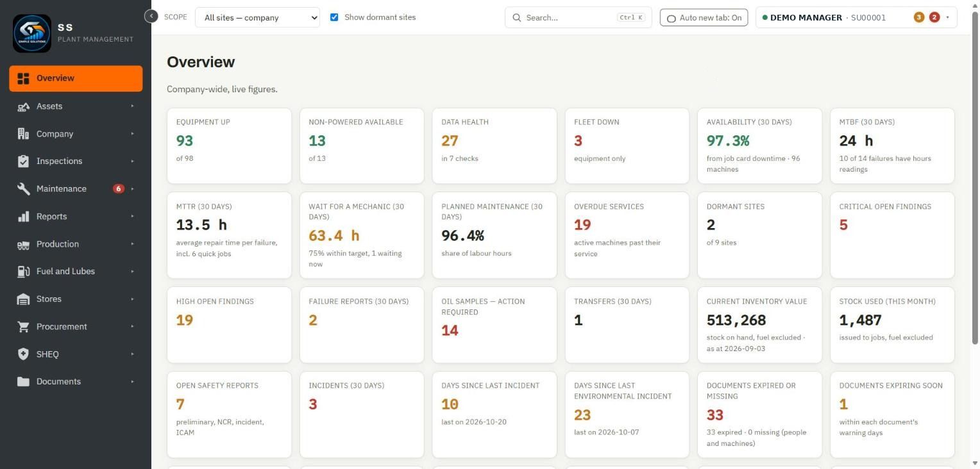Expand the Inspections submenu arrow
Viewport: 980px width, 469px height.
(133, 161)
